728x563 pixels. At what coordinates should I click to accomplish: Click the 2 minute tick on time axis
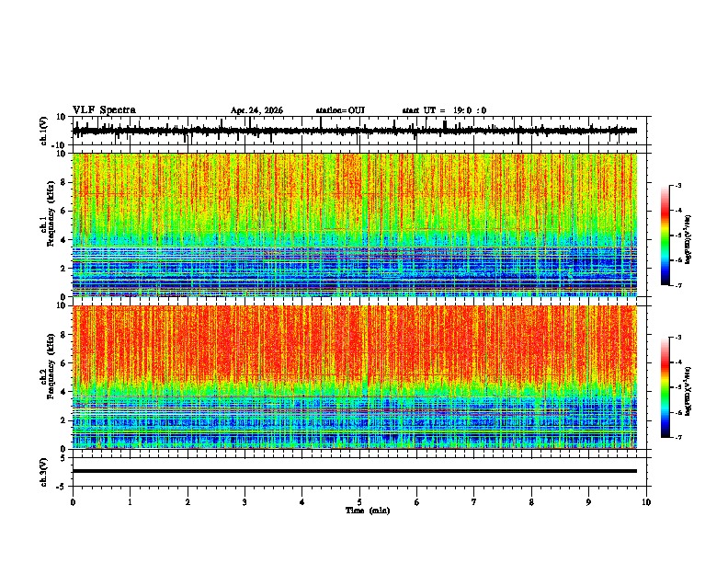pos(188,502)
